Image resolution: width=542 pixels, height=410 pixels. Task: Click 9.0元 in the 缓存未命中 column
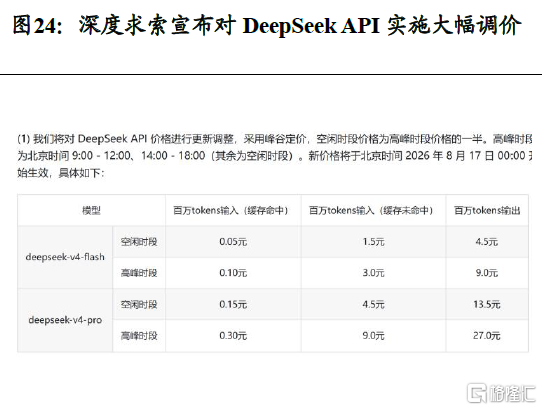coord(373,336)
